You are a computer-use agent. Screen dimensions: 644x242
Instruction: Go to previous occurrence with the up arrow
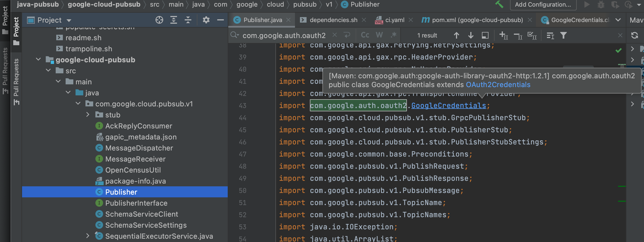pyautogui.click(x=457, y=35)
